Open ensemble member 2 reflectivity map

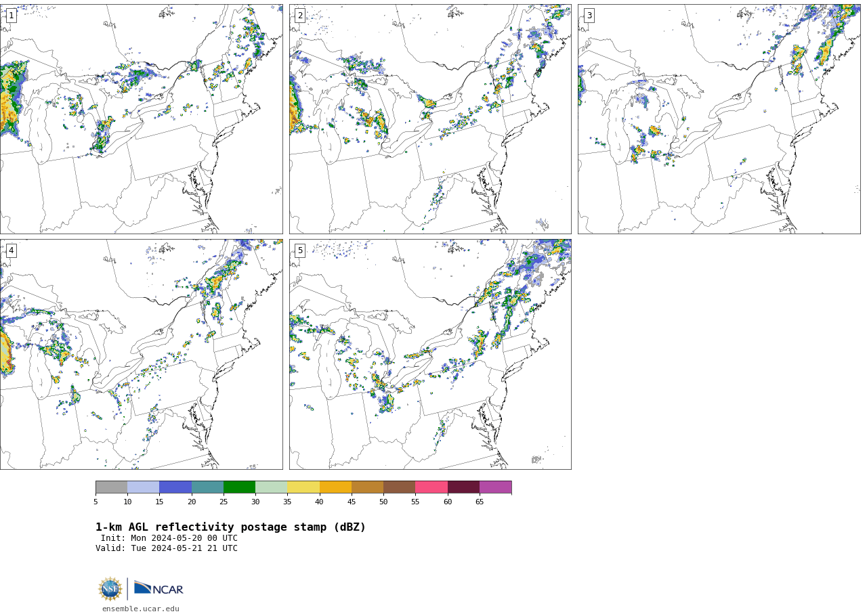pos(430,119)
